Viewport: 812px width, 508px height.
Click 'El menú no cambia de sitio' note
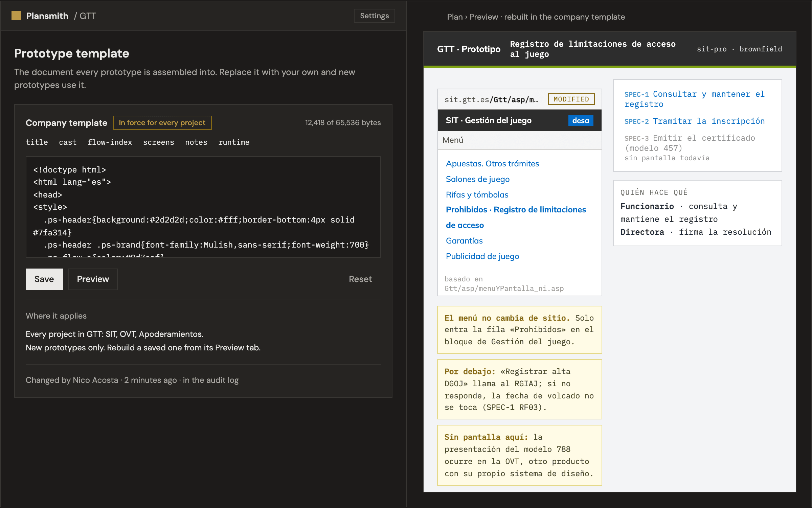click(x=519, y=330)
